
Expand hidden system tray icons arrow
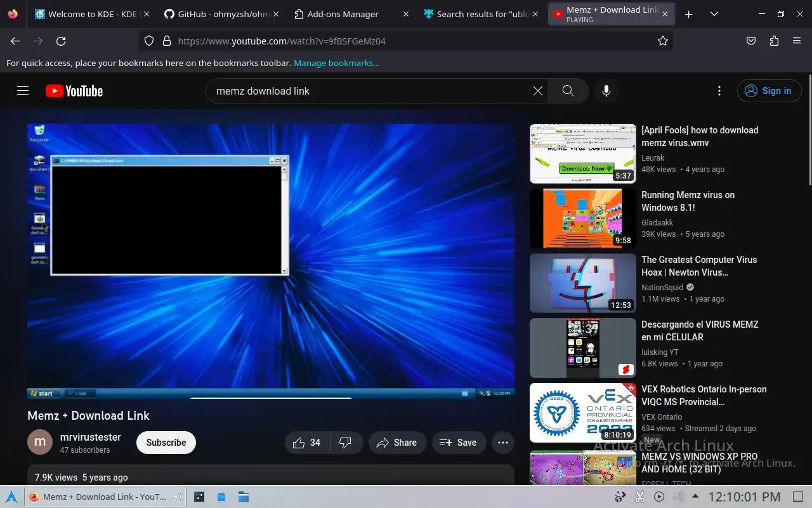pyautogui.click(x=695, y=497)
